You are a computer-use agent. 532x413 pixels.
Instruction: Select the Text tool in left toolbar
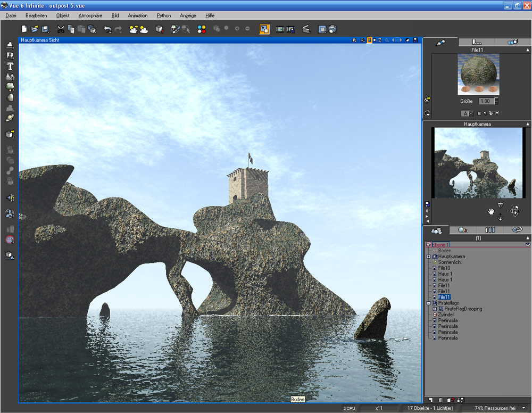pyautogui.click(x=10, y=67)
